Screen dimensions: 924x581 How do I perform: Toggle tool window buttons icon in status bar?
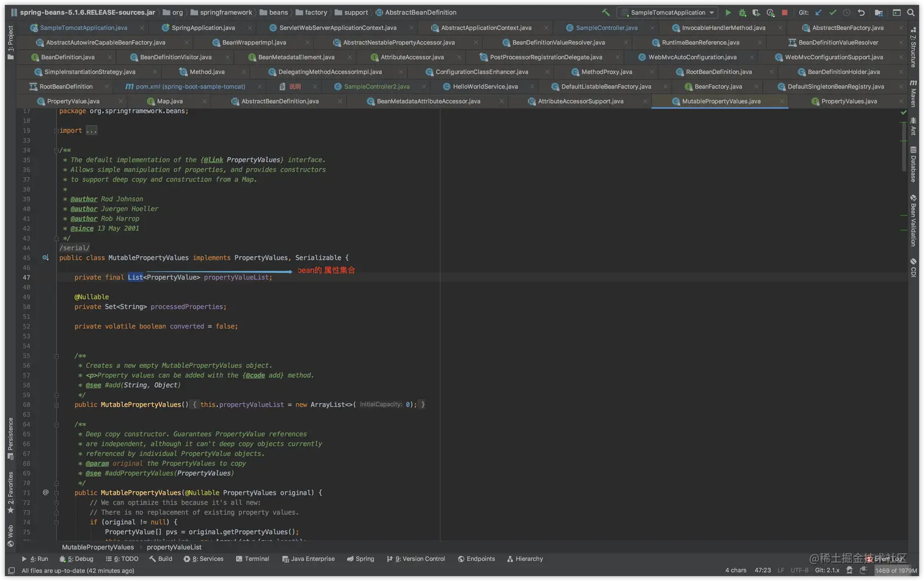11,571
